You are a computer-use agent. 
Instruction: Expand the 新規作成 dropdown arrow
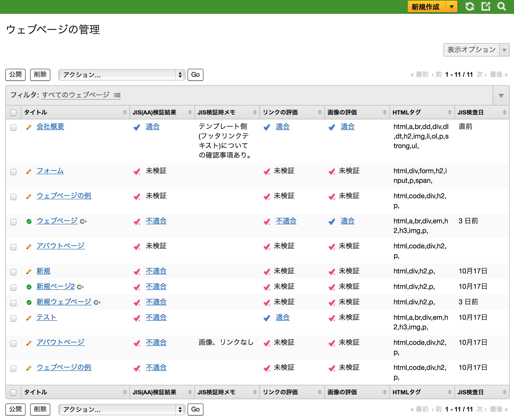(x=452, y=7)
